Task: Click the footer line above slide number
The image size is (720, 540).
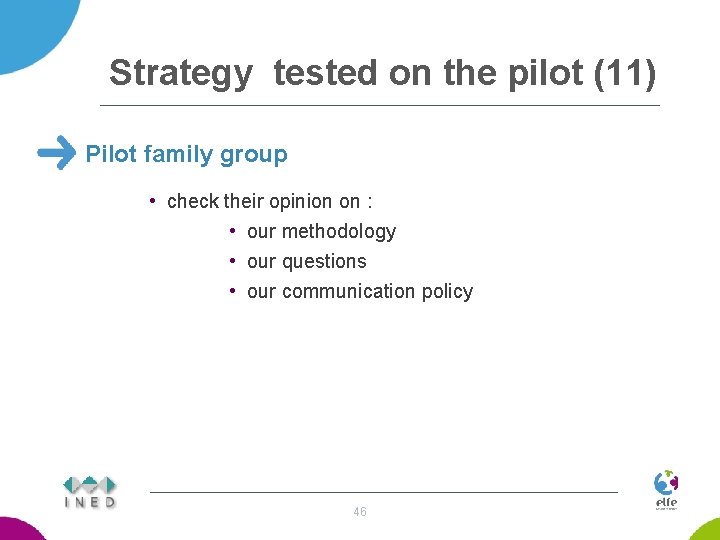Action: coord(384,492)
